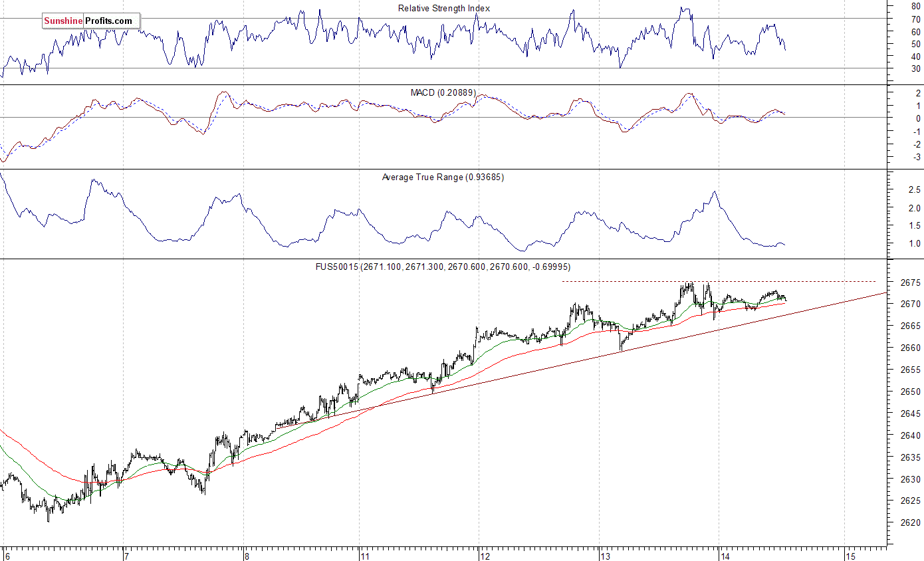Click the date label 14 on x-axis
This screenshot has height=561, width=924.
(725, 556)
